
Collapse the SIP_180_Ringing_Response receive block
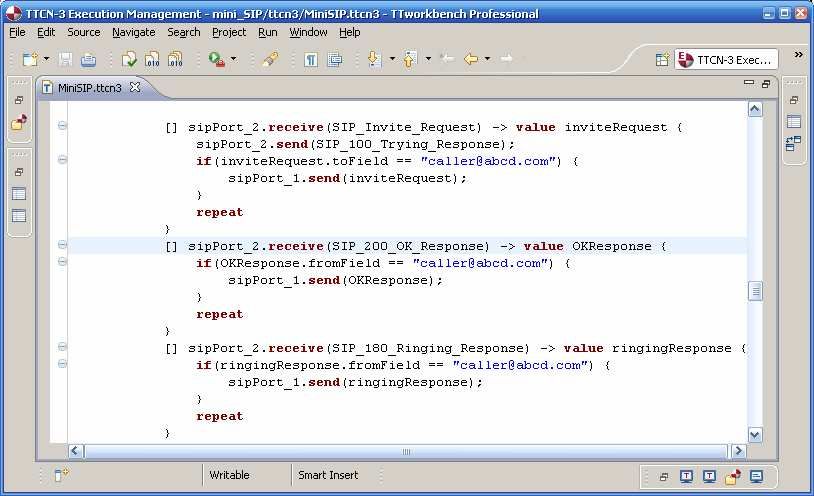(x=62, y=346)
